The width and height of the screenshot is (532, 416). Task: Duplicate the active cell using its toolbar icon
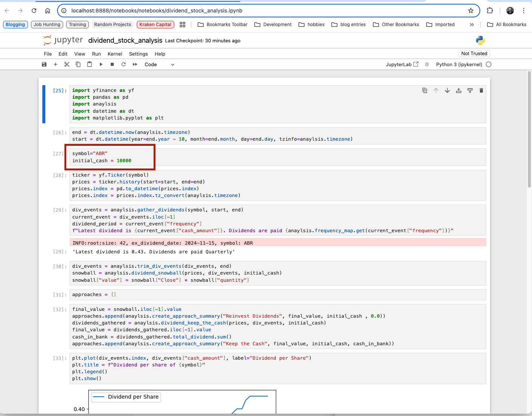pyautogui.click(x=425, y=90)
